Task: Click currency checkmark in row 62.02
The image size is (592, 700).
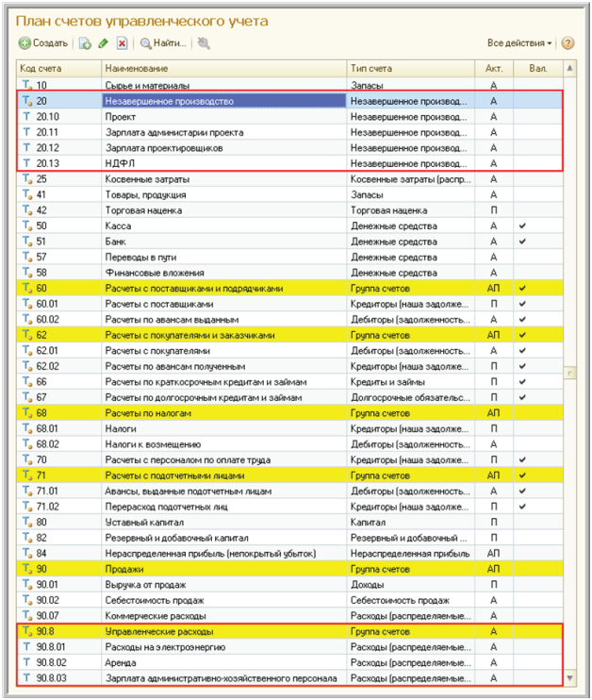Action: [522, 366]
